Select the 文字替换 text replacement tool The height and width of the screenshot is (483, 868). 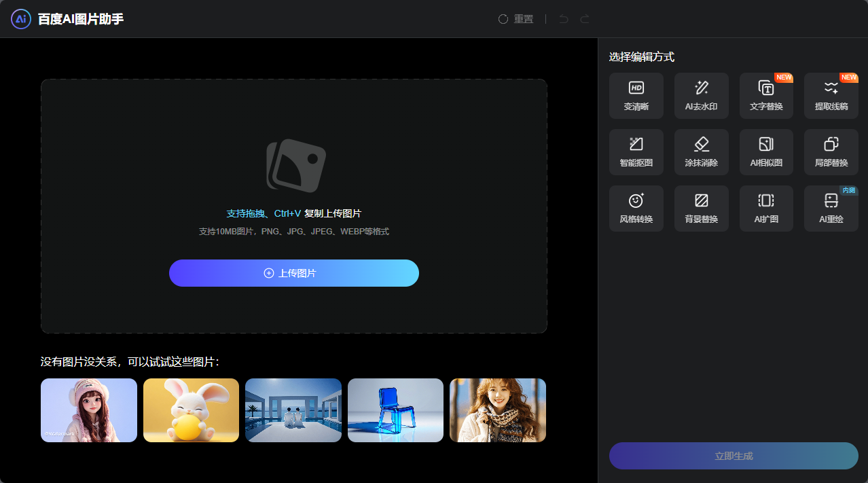[x=765, y=95]
